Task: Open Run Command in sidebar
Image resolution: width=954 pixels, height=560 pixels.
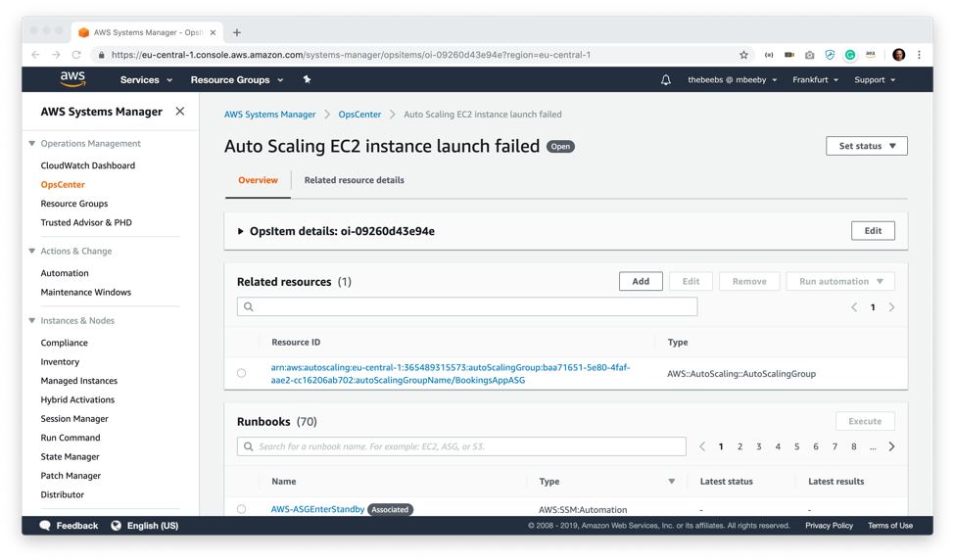Action: [x=71, y=438]
